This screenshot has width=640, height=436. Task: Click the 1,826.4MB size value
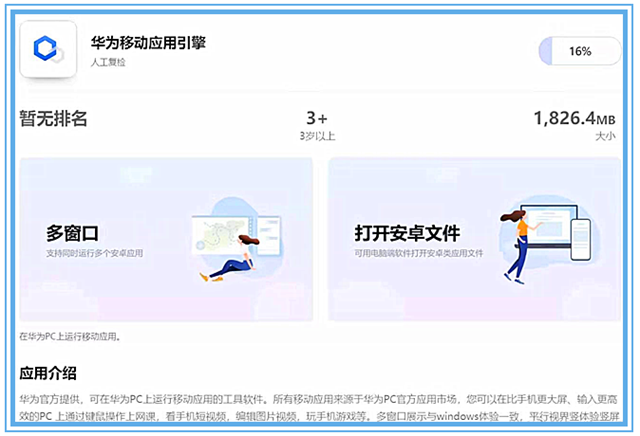(574, 118)
